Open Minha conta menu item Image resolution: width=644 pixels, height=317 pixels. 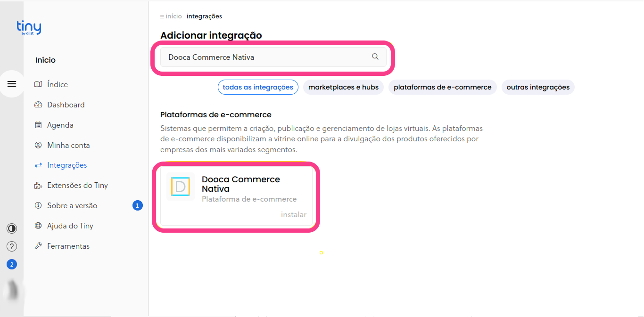point(68,145)
